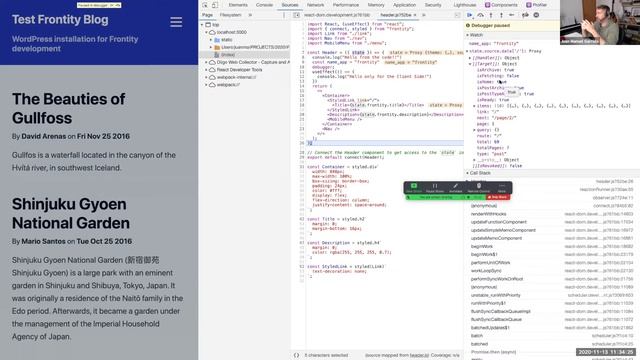Collapse the [[Target]] object
This screenshot has height=360, width=640.
[470, 64]
